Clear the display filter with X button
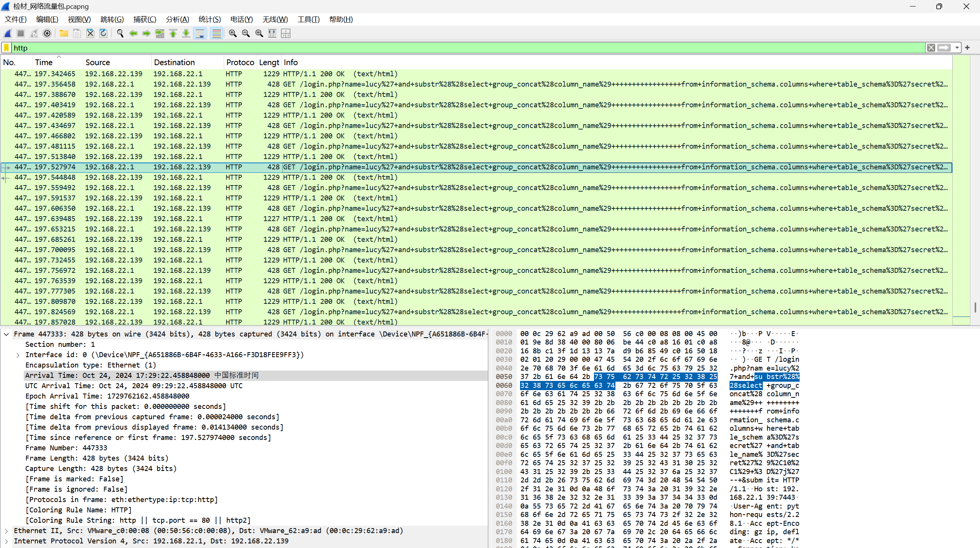 coord(931,48)
